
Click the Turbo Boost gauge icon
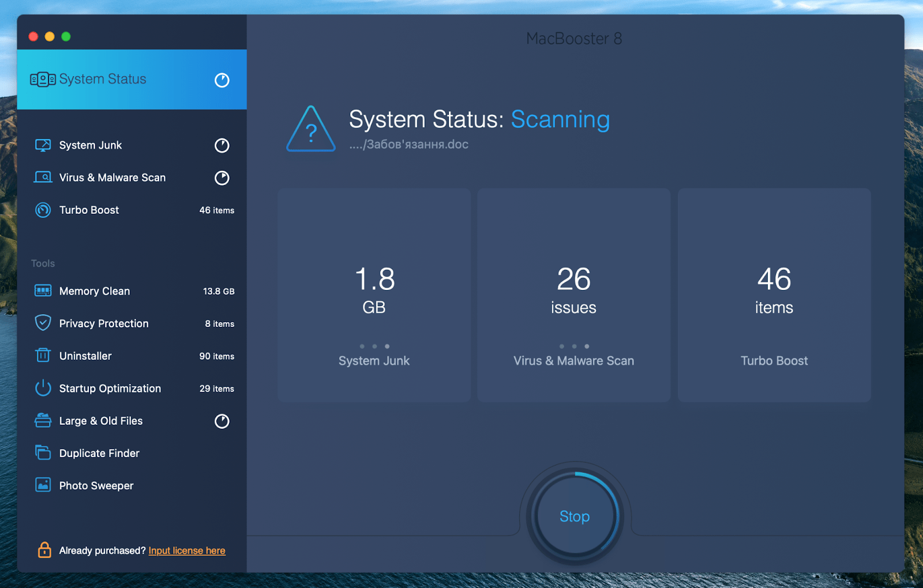coord(43,210)
